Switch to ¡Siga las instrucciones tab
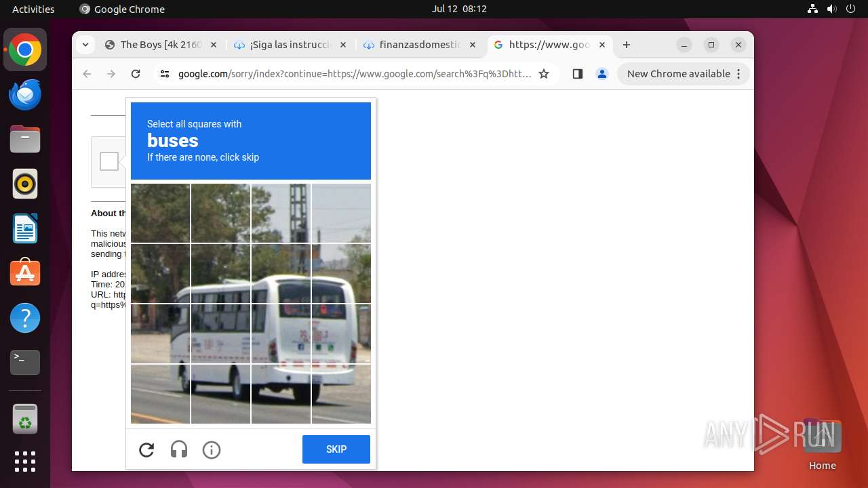Viewport: 868px width, 488px height. tap(290, 45)
